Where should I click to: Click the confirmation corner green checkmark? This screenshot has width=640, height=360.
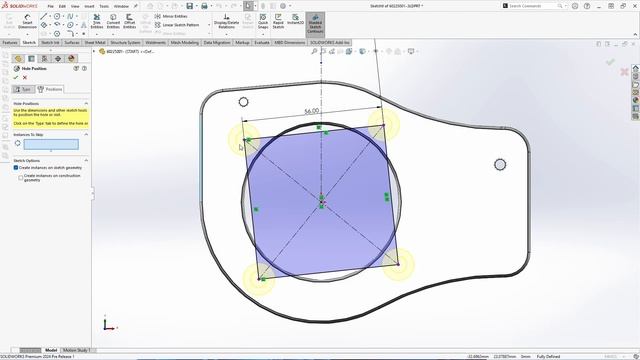click(610, 62)
